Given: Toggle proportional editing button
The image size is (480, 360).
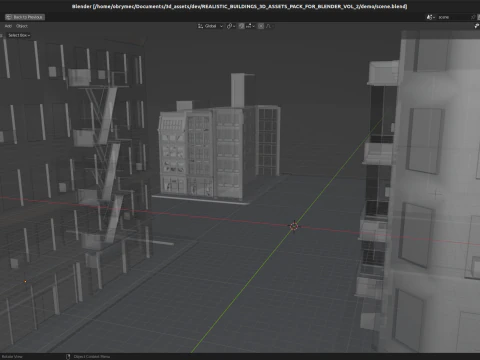Looking at the screenshot, I should (261, 26).
